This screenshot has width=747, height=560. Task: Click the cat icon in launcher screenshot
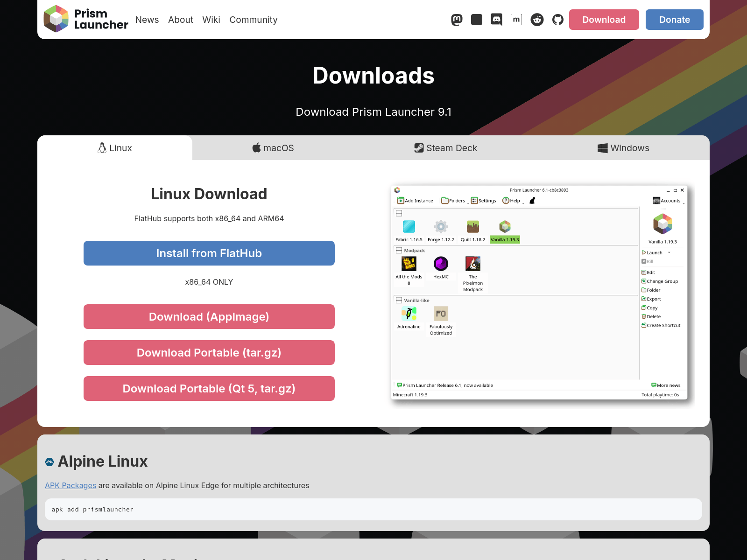pos(532,201)
